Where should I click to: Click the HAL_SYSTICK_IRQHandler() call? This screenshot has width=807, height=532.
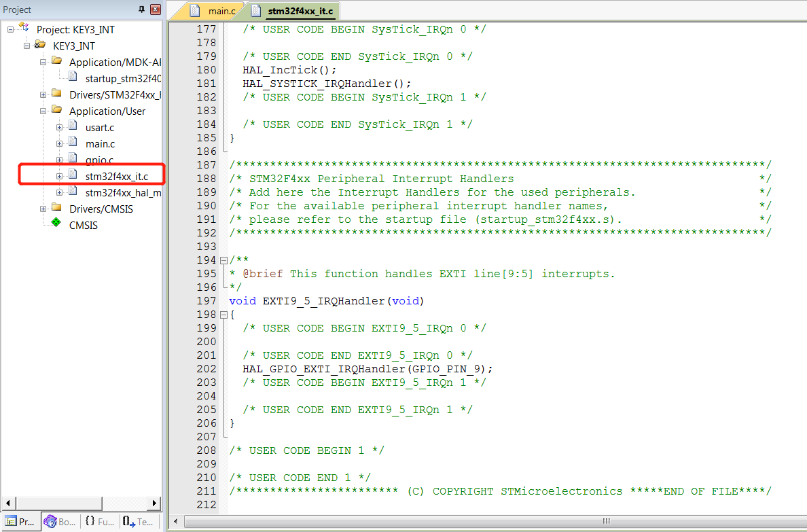coord(327,84)
